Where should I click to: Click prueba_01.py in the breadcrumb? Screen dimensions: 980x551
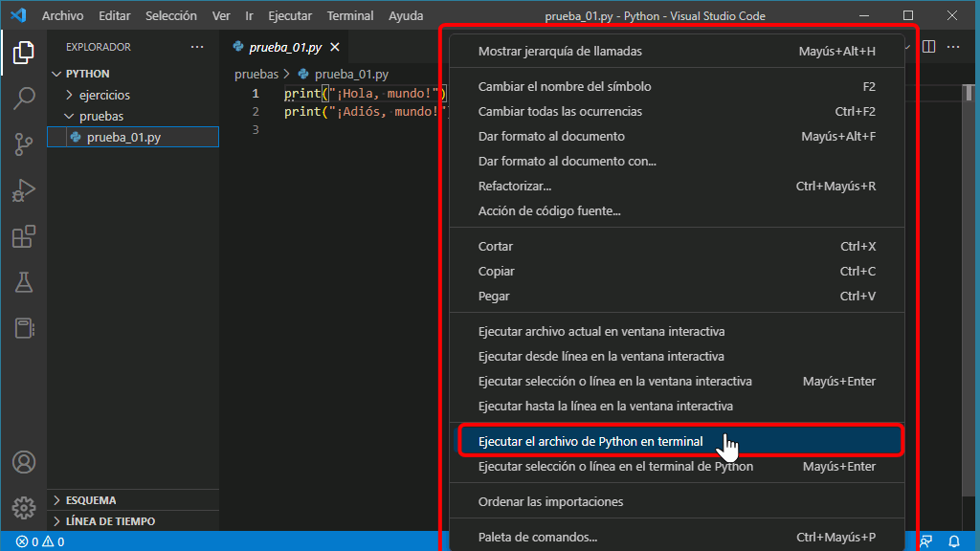tap(351, 75)
